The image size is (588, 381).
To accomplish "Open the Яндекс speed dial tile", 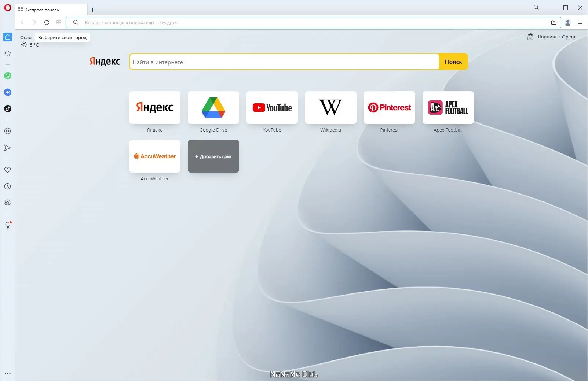I will 155,107.
